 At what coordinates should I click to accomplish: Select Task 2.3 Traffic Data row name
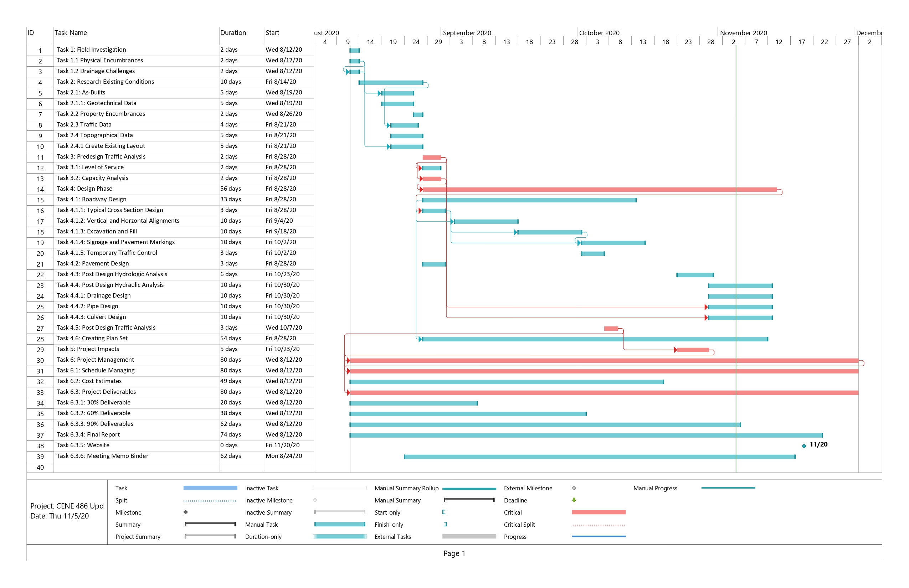(x=84, y=124)
